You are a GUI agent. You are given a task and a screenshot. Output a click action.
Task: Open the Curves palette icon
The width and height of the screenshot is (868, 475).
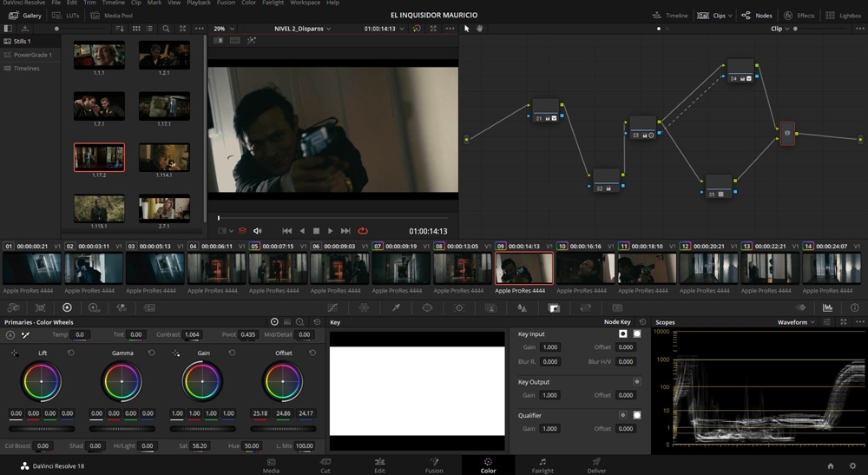point(332,307)
